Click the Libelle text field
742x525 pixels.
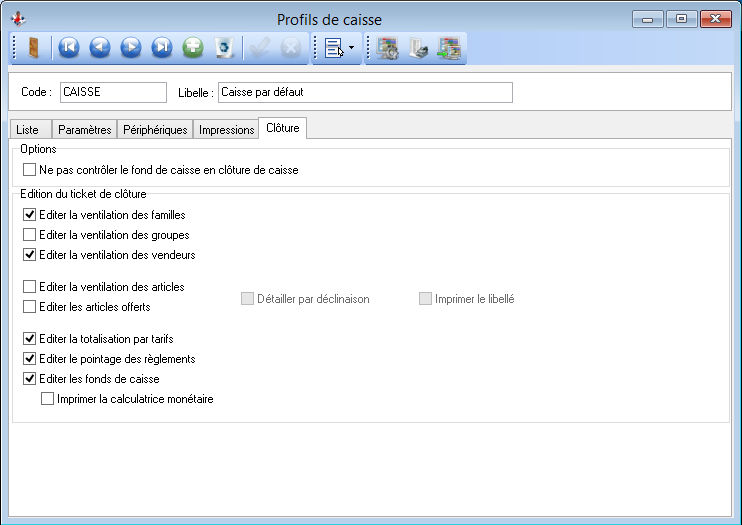point(365,92)
